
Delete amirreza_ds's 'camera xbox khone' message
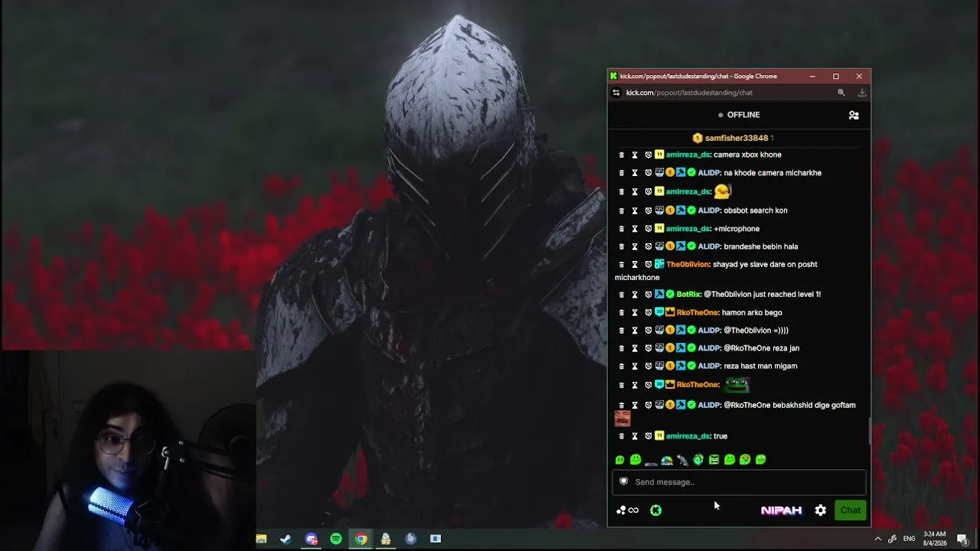(x=621, y=155)
